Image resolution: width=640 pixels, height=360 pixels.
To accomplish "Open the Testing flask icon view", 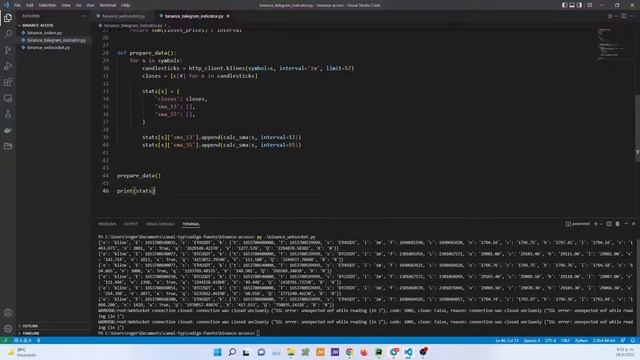I will pyautogui.click(x=8, y=114).
